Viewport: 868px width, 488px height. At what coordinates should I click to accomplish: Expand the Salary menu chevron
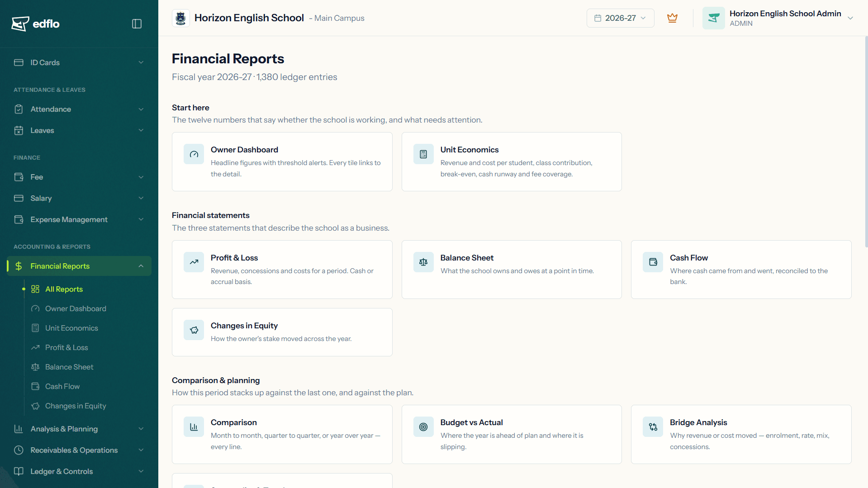pos(141,198)
